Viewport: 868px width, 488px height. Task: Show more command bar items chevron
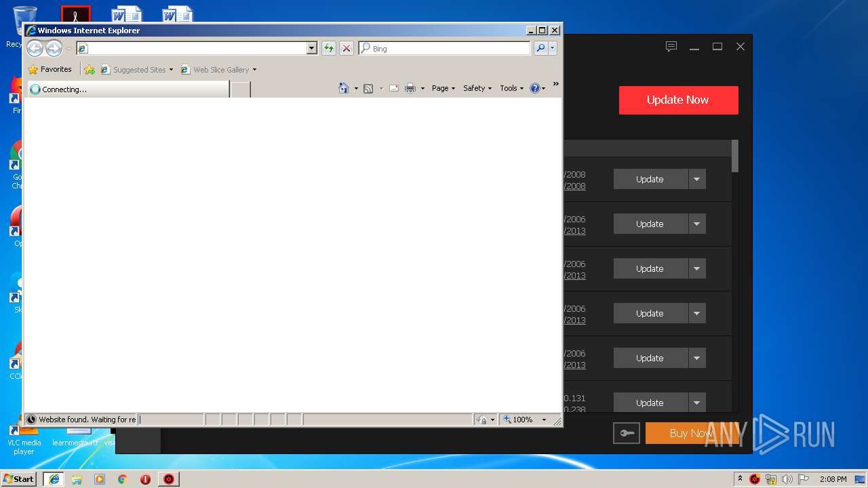point(555,84)
